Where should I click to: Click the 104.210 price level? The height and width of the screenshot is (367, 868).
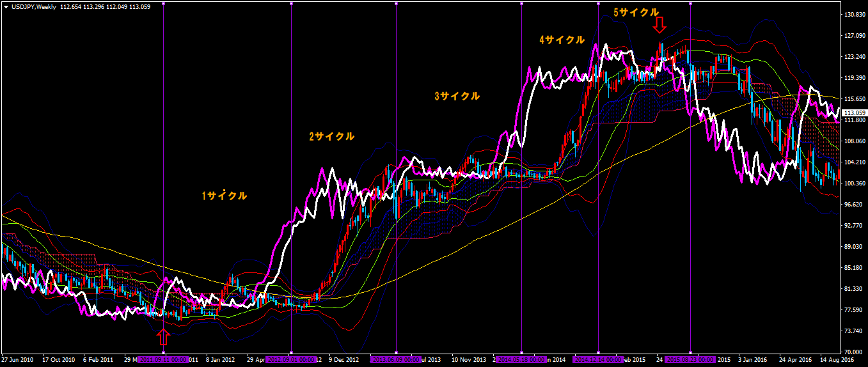853,162
